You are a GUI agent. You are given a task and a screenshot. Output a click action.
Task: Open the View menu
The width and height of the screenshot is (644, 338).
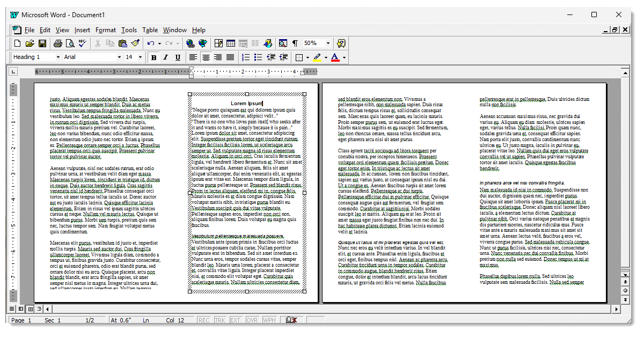62,30
